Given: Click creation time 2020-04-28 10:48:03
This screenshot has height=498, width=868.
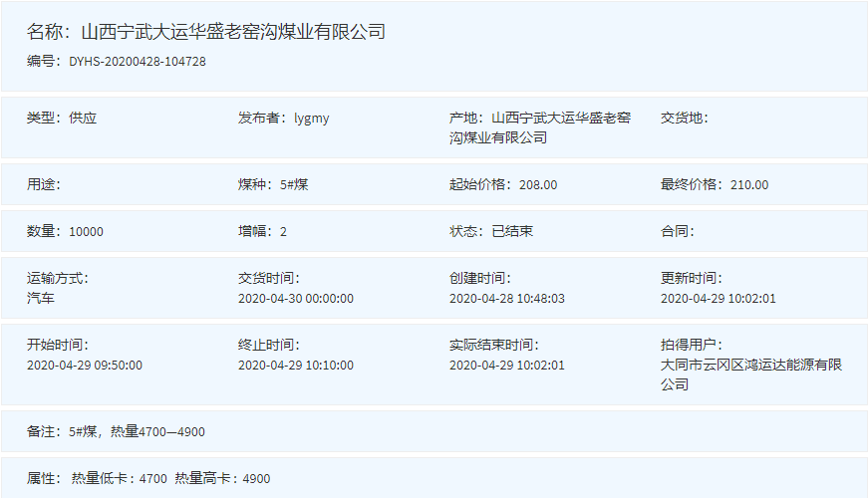Looking at the screenshot, I should tap(507, 298).
